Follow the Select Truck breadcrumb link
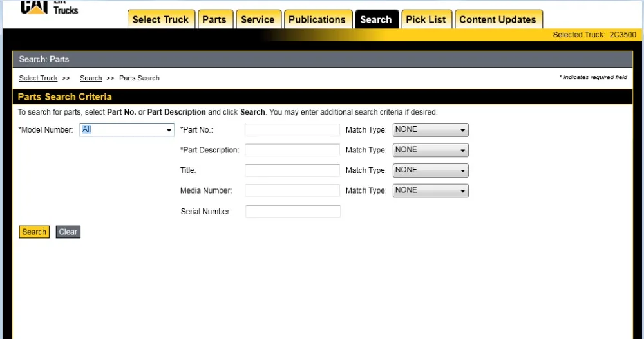 pos(38,78)
